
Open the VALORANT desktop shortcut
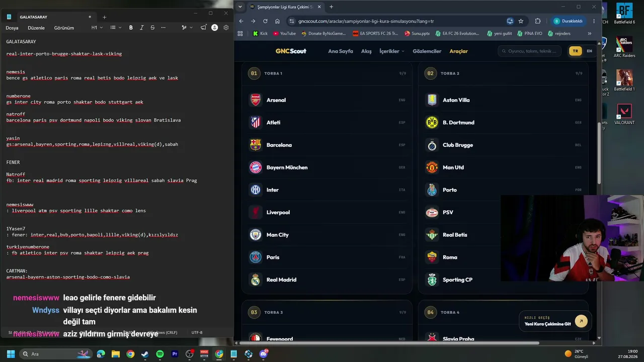[x=624, y=114]
